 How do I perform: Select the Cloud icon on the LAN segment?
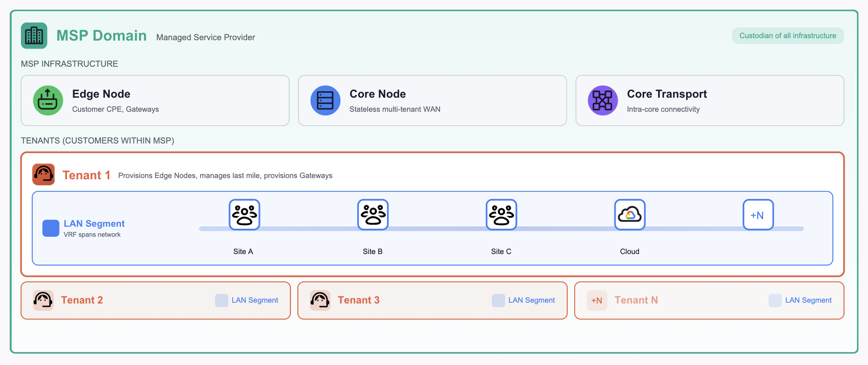pyautogui.click(x=630, y=215)
